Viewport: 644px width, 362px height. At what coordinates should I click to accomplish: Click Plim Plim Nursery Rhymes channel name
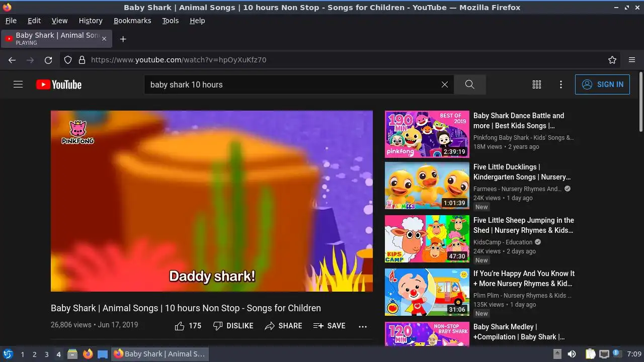[522, 296]
